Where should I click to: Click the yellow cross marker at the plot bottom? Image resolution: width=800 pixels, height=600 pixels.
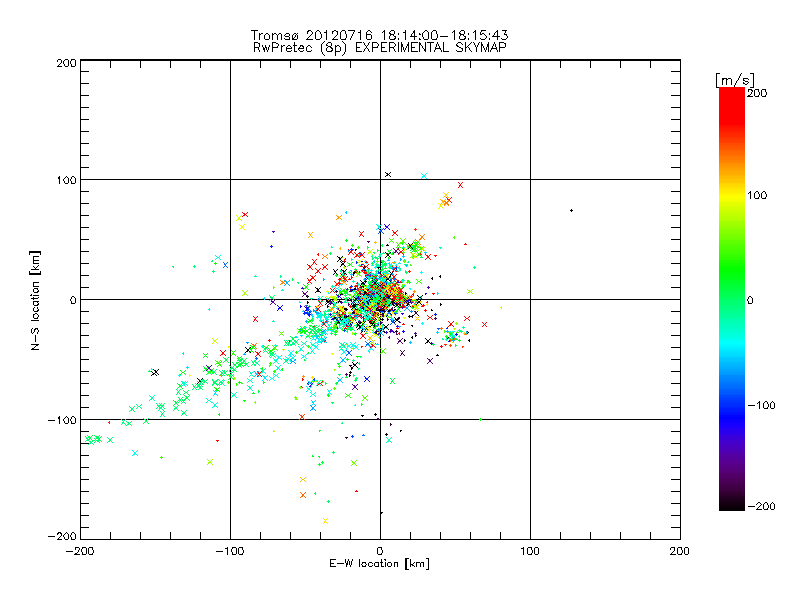[x=326, y=521]
